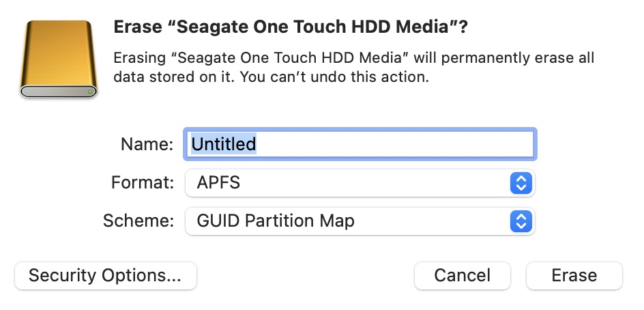The height and width of the screenshot is (310, 644).
Task: Click the empty area right of "Untitled" in the Name field
Action: pos(396,145)
